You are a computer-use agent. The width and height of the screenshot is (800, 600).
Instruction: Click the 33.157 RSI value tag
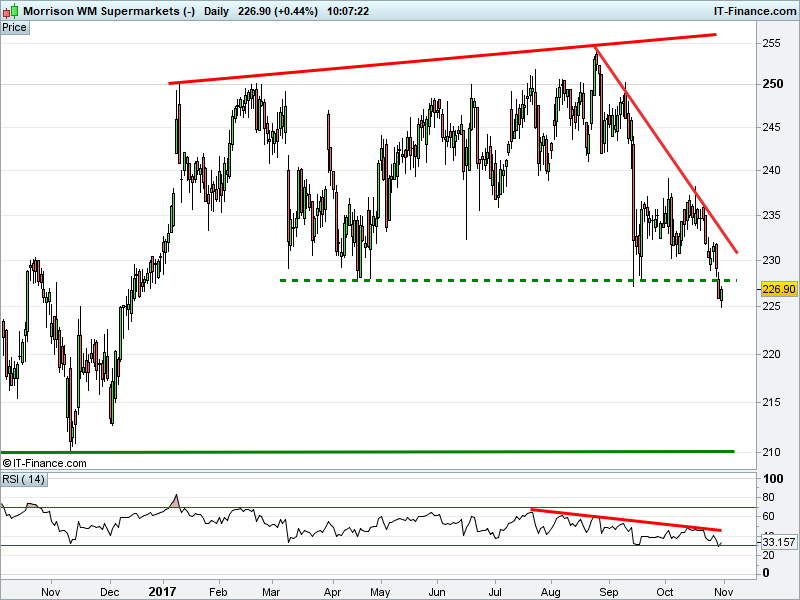(x=779, y=542)
